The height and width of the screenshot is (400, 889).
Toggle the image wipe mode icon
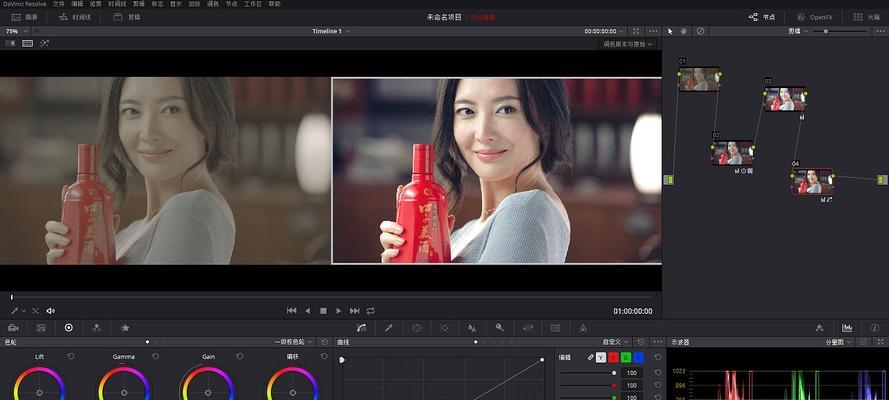[x=10, y=43]
